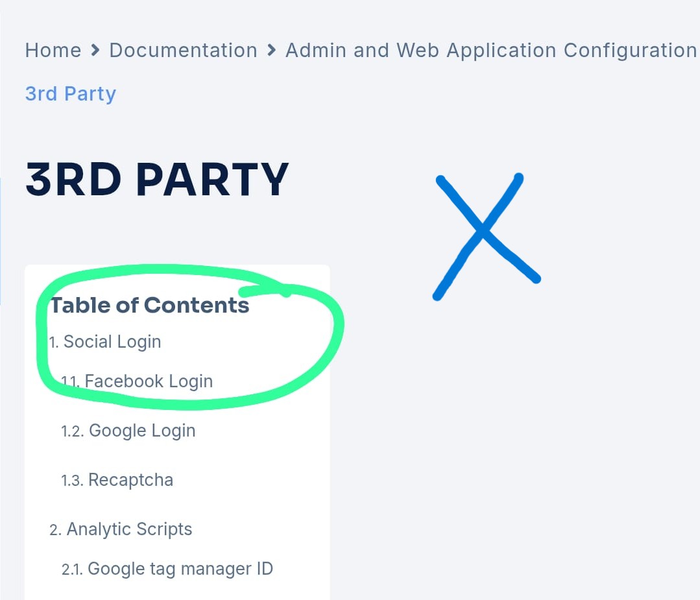Open Admin and Web Application Configuration breadcrumb
Viewport: 700px width, 600px height.
coord(491,51)
